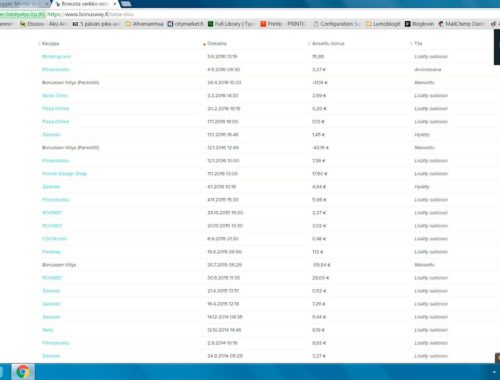Viewport: 500px width, 380px height.
Task: Close the Bonusta verkko-ostoksista browser tab
Action: click(114, 4)
